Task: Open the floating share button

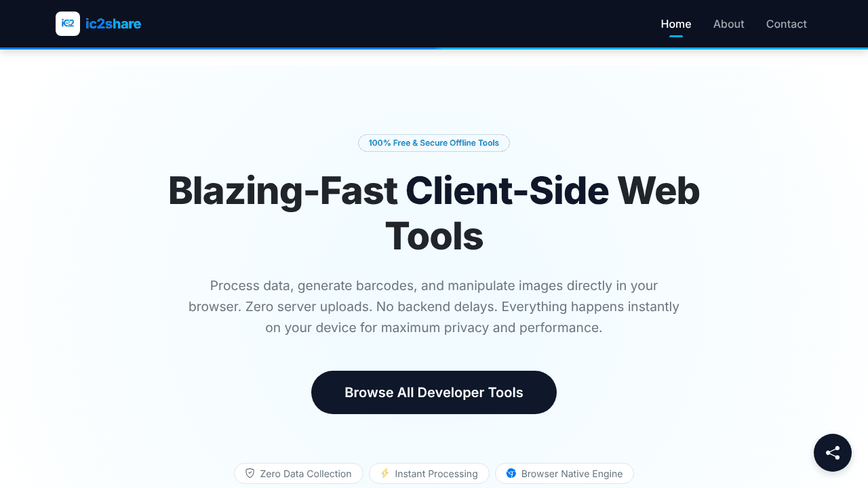Action: coord(833,453)
